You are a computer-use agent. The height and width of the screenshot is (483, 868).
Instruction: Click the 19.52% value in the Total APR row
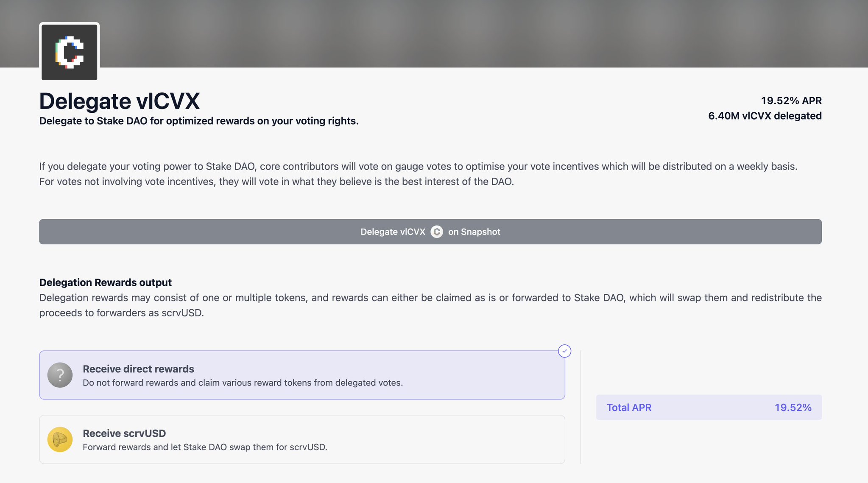pos(793,408)
